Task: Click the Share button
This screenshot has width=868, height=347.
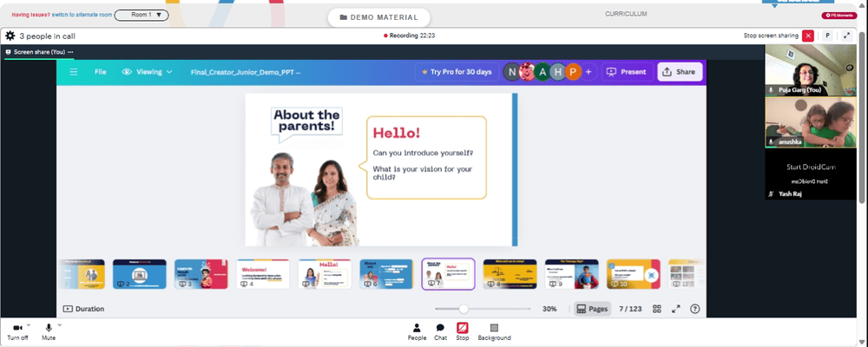Action: click(680, 72)
